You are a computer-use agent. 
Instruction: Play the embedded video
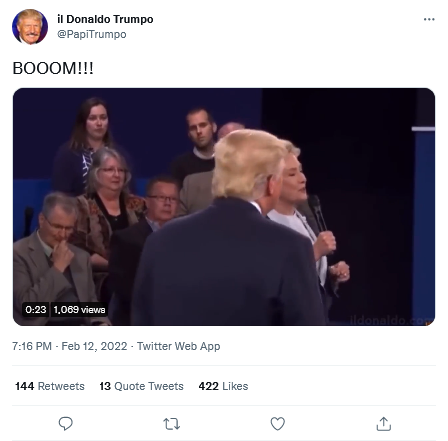(224, 207)
